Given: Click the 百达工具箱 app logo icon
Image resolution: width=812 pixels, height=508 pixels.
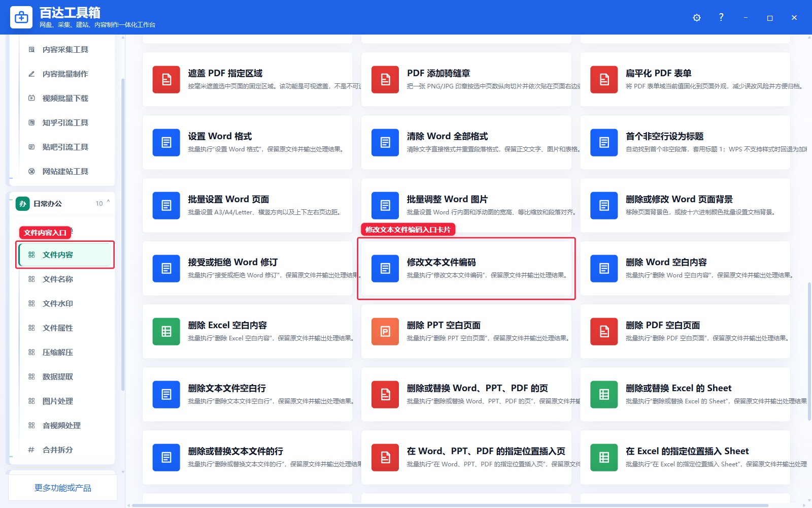Looking at the screenshot, I should point(21,17).
